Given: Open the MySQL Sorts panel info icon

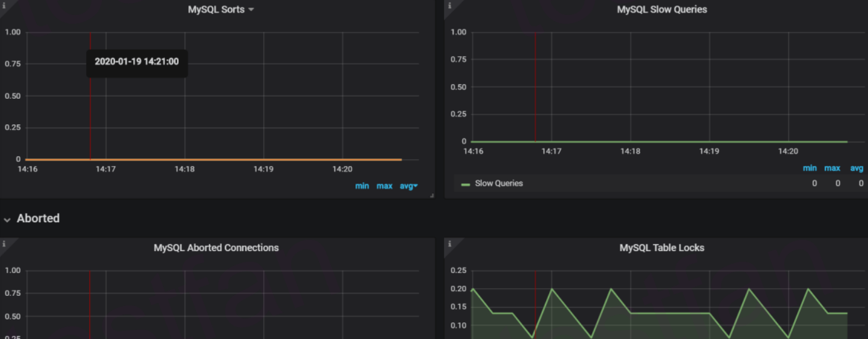Looking at the screenshot, I should 4,5.
